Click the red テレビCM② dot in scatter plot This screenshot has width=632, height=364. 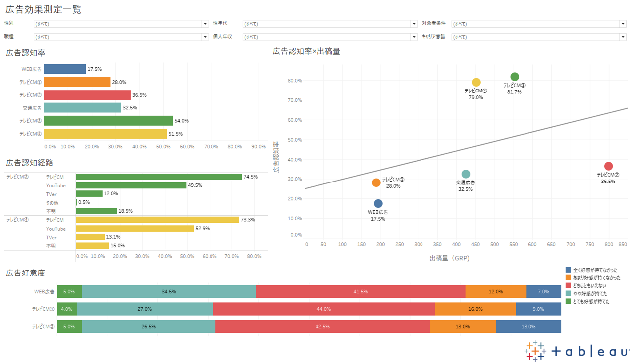tap(608, 166)
